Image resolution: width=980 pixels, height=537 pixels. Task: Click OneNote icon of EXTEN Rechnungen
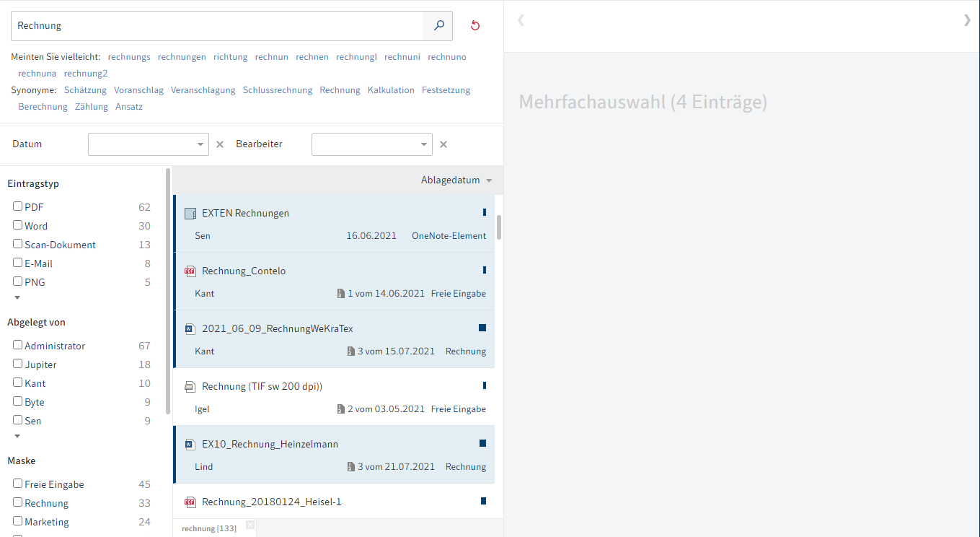coord(190,214)
